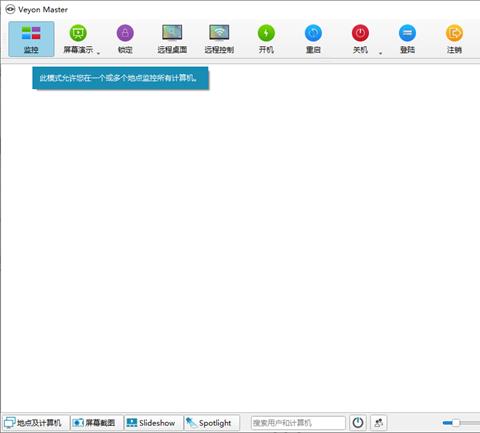
Task: Open the Spotlight panel
Action: [x=212, y=423]
